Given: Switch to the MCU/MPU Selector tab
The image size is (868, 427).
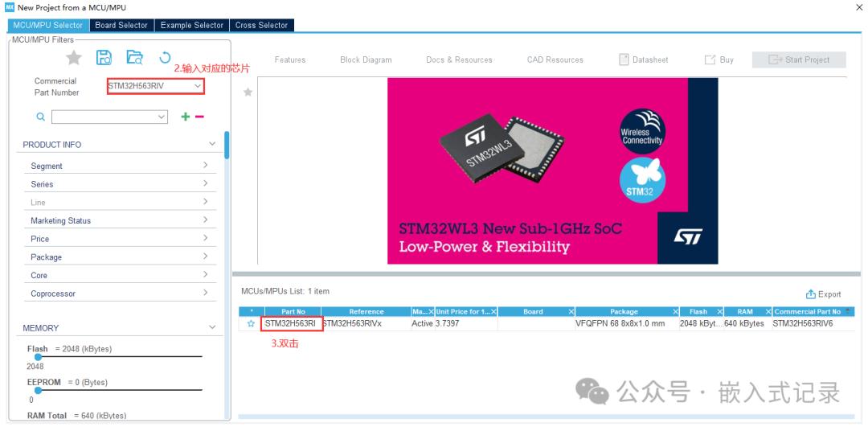Looking at the screenshot, I should 48,25.
